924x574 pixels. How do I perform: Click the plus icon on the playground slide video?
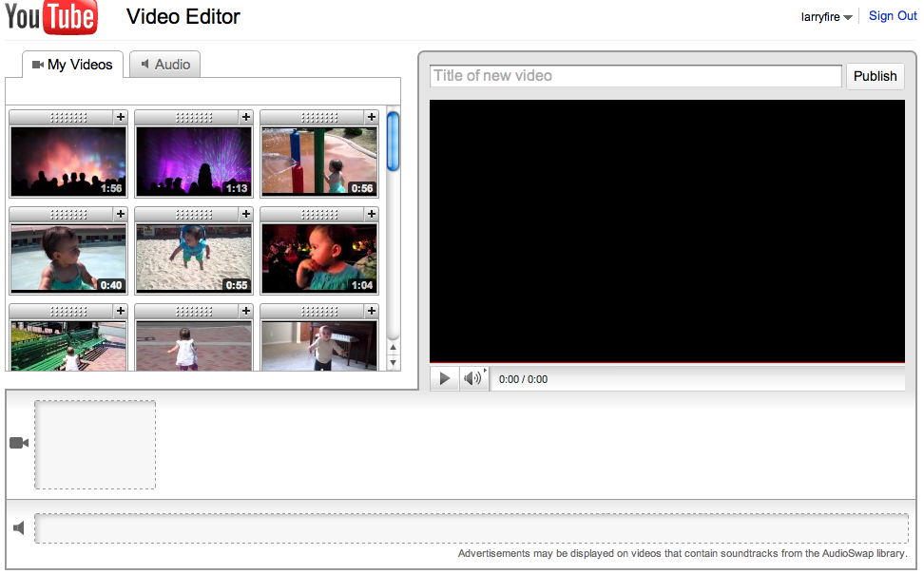[370, 117]
